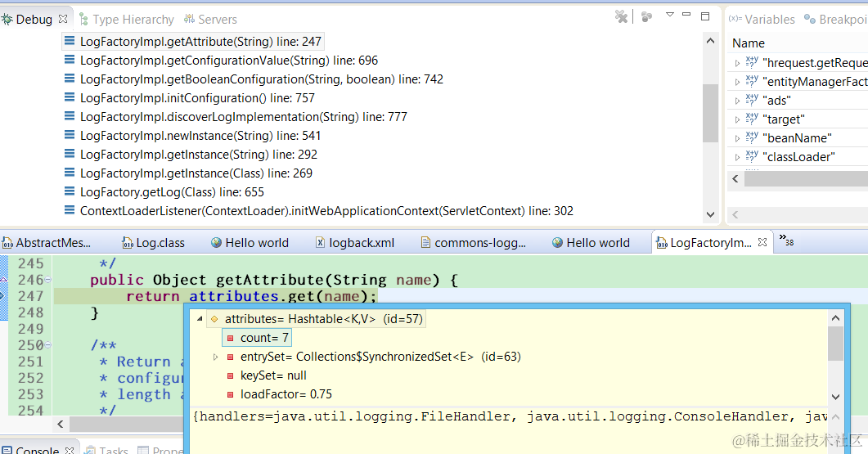Select the count= 7 field in popup

pyautogui.click(x=257, y=338)
